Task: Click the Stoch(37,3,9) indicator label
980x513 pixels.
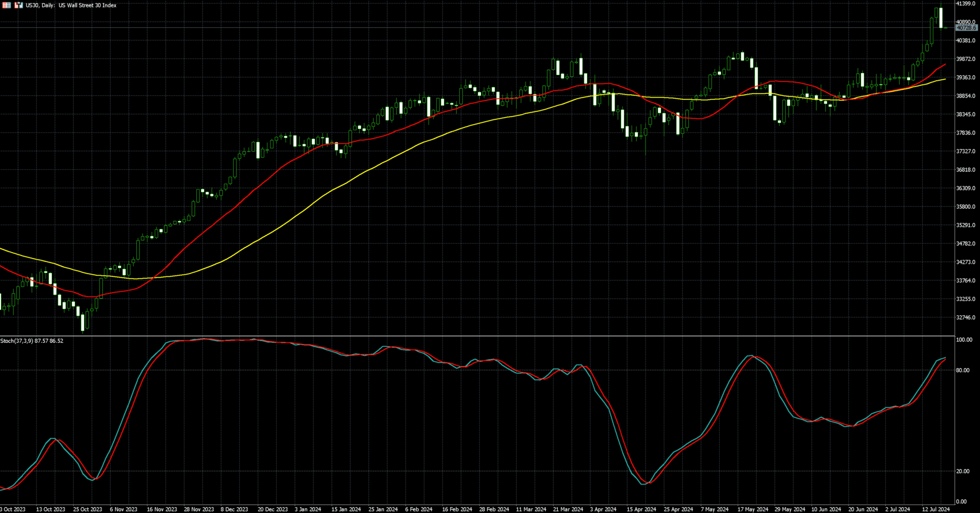Action: pyautogui.click(x=32, y=341)
